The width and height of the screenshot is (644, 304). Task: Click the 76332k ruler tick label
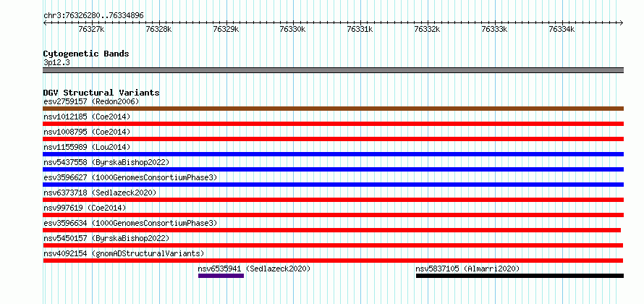(427, 30)
